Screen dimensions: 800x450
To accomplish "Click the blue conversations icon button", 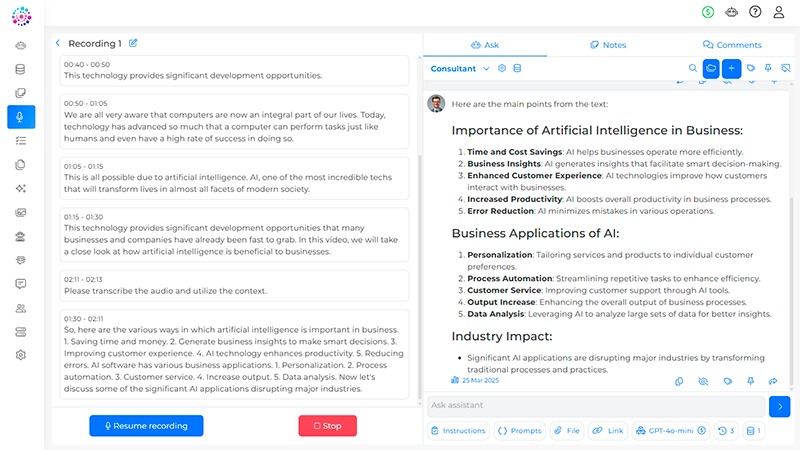I will (x=711, y=68).
